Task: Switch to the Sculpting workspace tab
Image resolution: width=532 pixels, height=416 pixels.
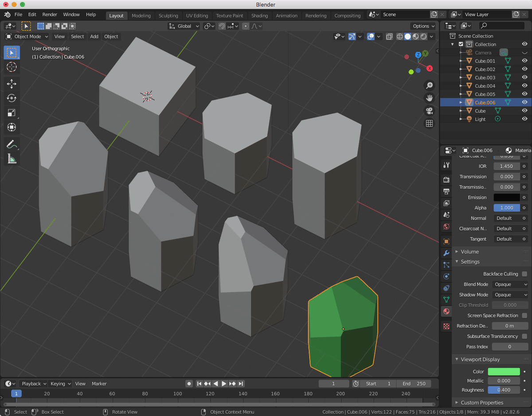Action: pyautogui.click(x=168, y=16)
